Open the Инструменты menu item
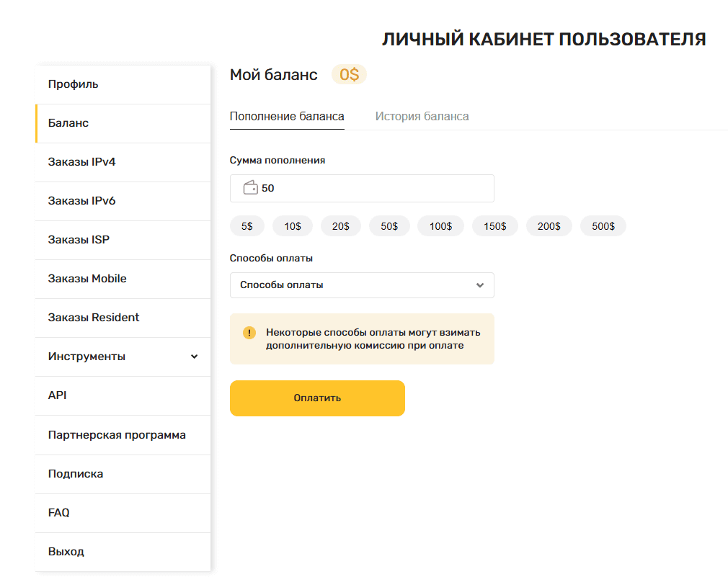This screenshot has width=728, height=582. 123,357
